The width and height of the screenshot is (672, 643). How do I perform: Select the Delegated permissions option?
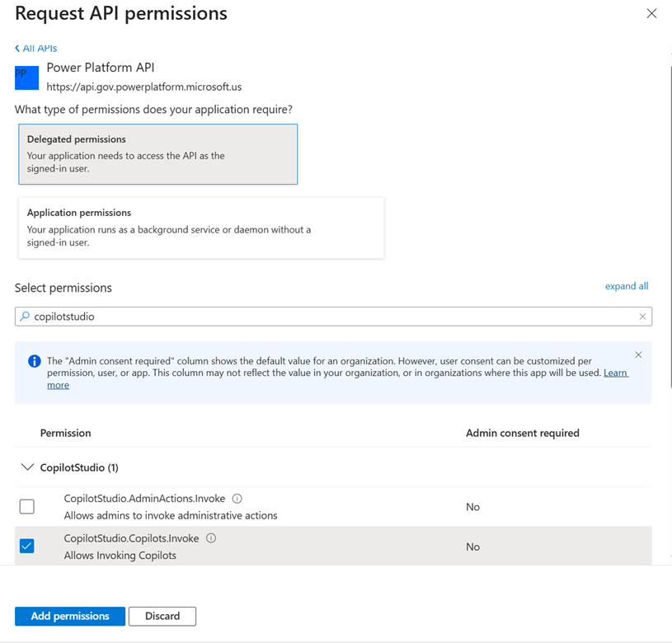157,154
